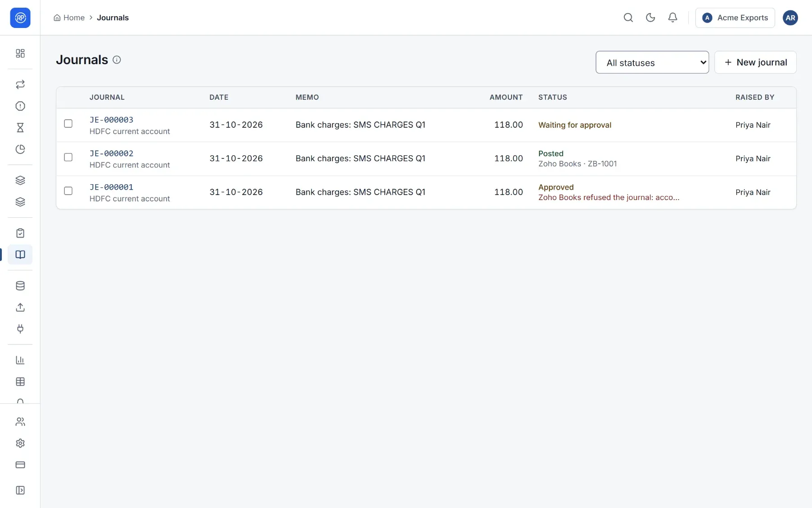Open the dashboard grid icon in sidebar

[x=20, y=53]
